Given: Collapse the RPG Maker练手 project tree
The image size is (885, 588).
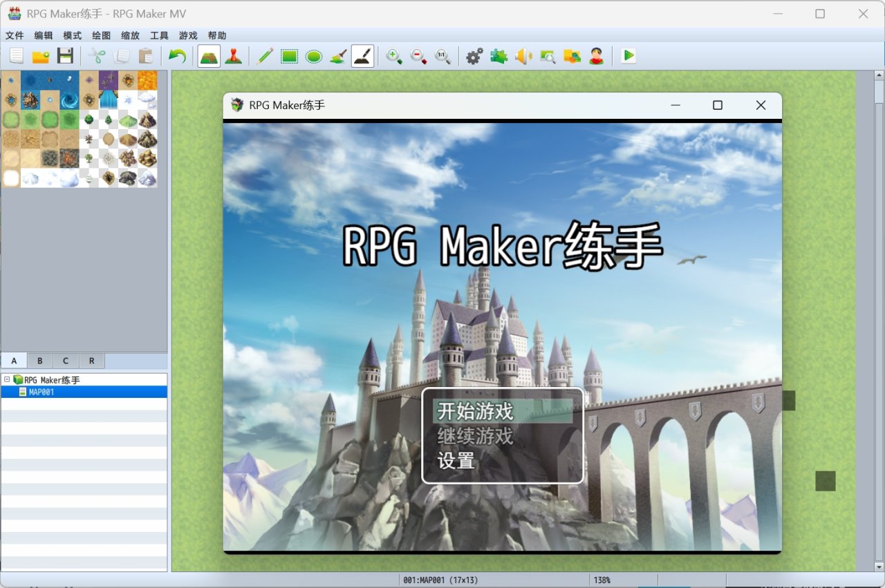Looking at the screenshot, I should point(6,379).
